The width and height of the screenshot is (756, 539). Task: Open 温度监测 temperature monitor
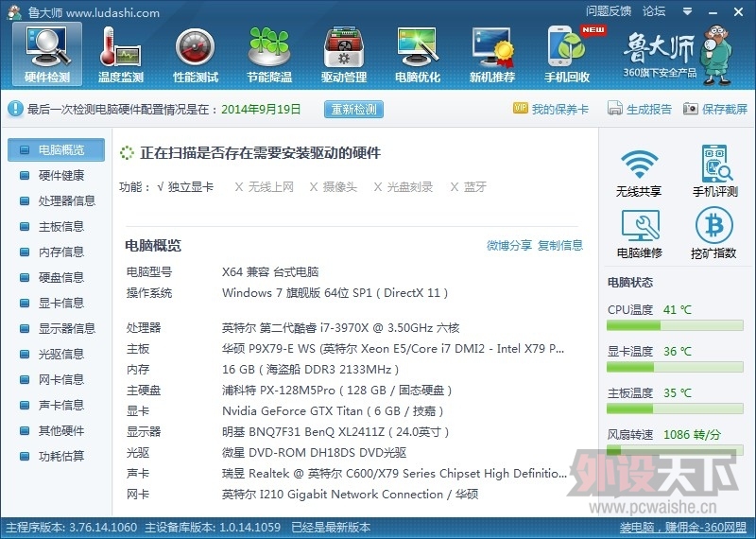121,55
